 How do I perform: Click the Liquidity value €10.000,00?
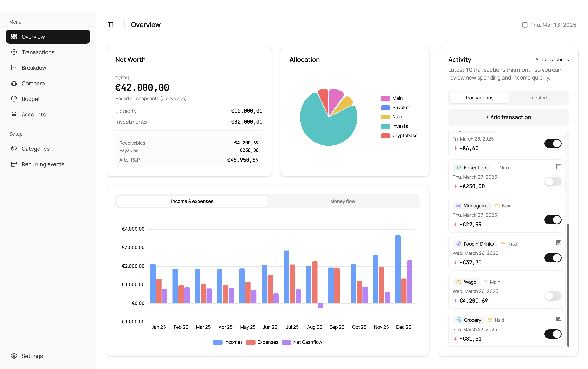point(247,111)
